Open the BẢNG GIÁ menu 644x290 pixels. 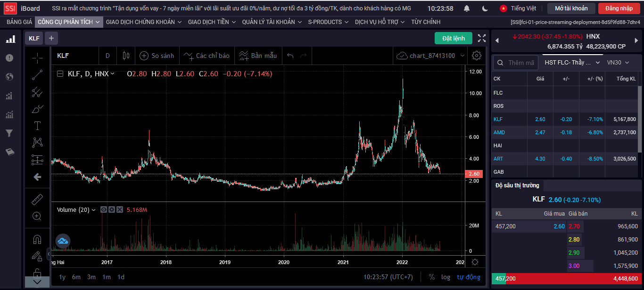click(x=19, y=22)
